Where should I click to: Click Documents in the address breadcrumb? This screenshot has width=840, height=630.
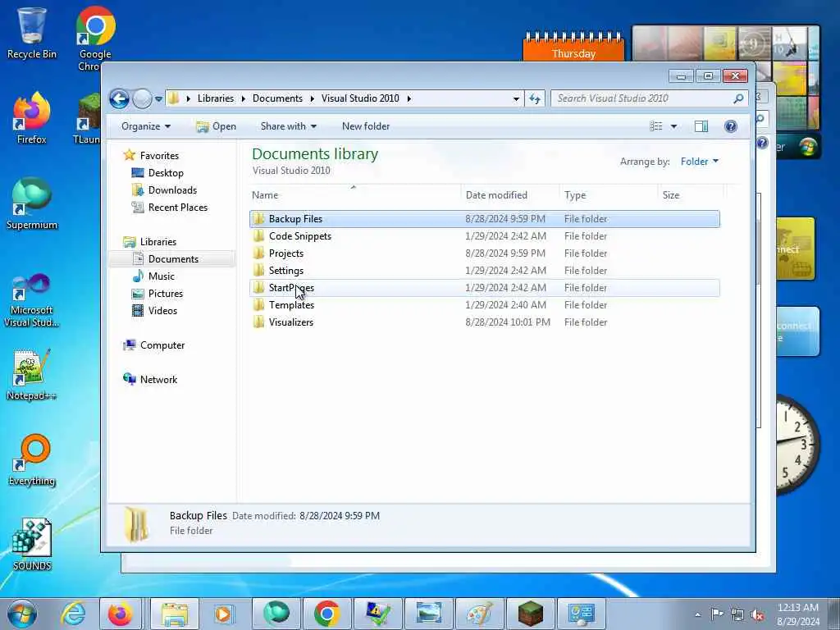(x=277, y=98)
